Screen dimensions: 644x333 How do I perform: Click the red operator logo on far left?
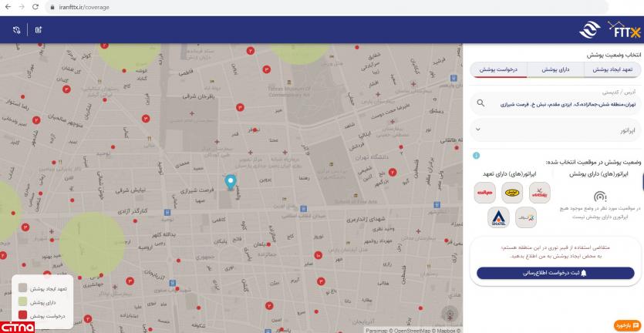[484, 193]
